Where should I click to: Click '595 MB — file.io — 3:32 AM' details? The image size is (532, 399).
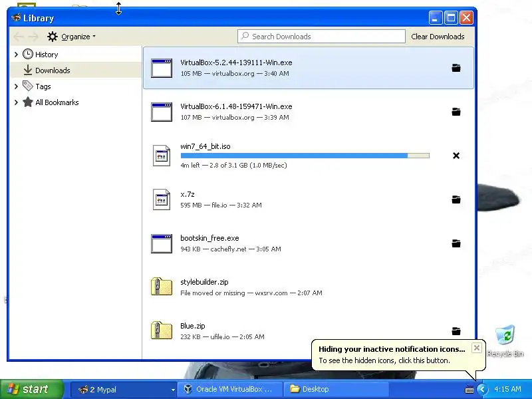tap(221, 205)
